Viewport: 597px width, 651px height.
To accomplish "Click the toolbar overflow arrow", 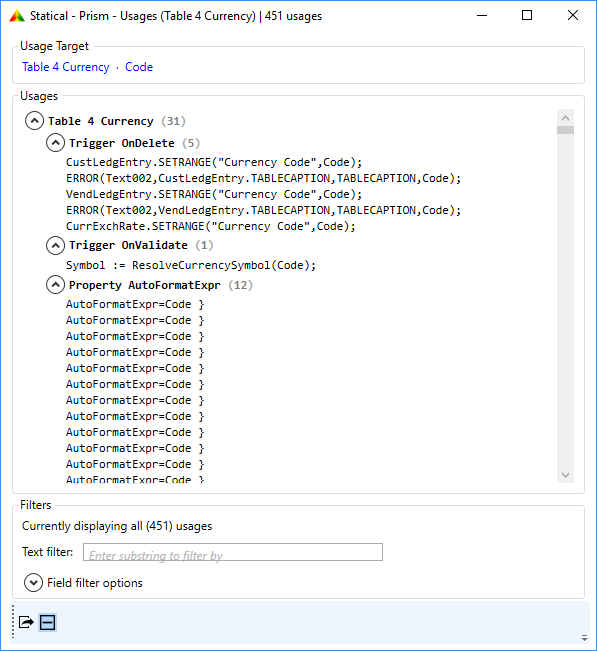I will (x=584, y=638).
